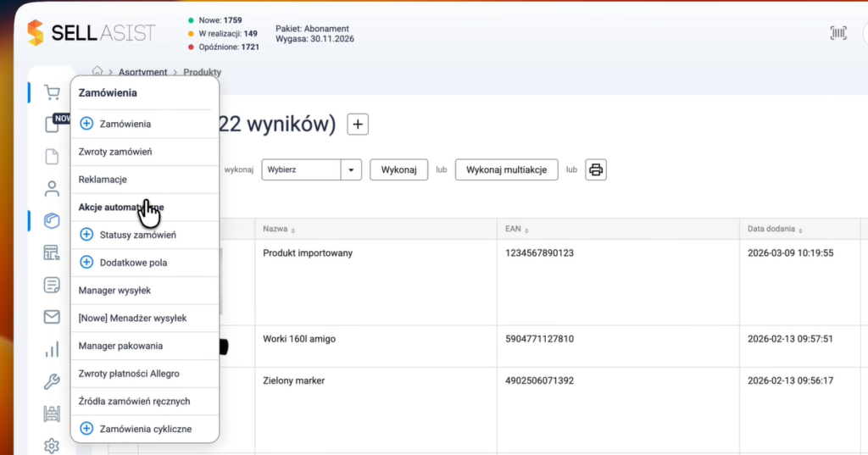Open the bar chart statistics sidebar icon
The height and width of the screenshot is (455, 868).
[x=52, y=349]
